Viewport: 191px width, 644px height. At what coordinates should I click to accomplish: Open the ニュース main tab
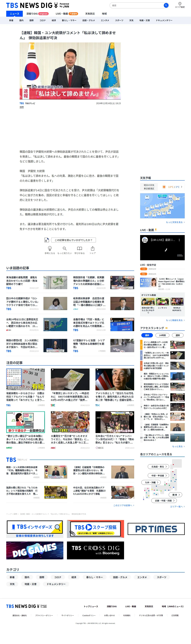pos(14,14)
